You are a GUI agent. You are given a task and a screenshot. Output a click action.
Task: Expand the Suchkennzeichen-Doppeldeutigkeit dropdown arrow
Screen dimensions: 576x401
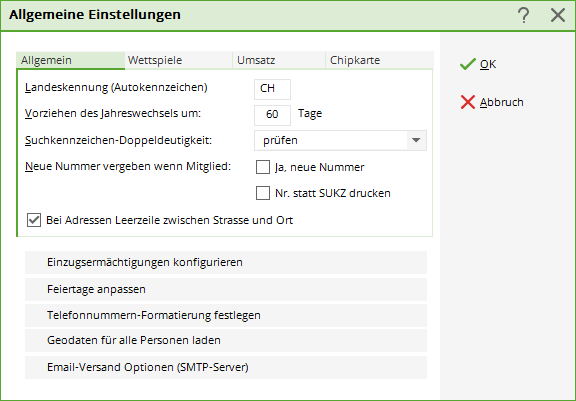tap(416, 140)
